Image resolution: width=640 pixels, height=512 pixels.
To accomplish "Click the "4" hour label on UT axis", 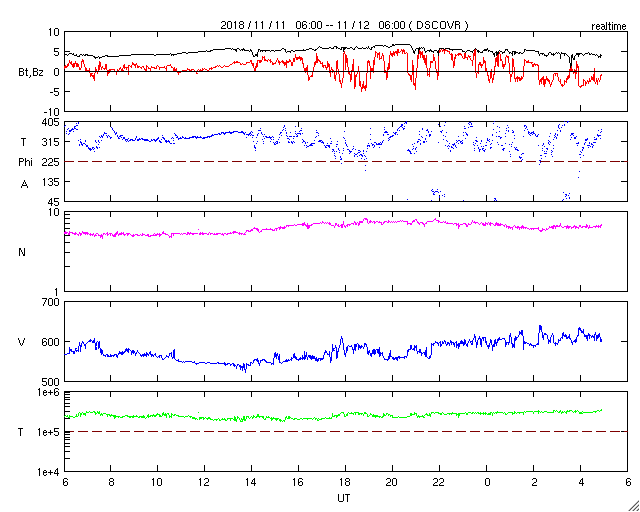I will click(581, 482).
